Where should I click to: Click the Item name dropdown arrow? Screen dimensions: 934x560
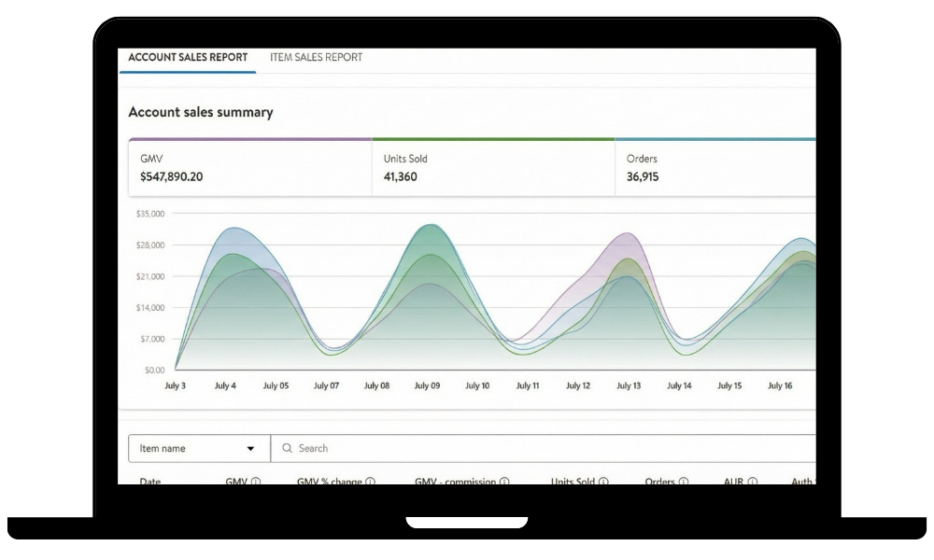(250, 449)
